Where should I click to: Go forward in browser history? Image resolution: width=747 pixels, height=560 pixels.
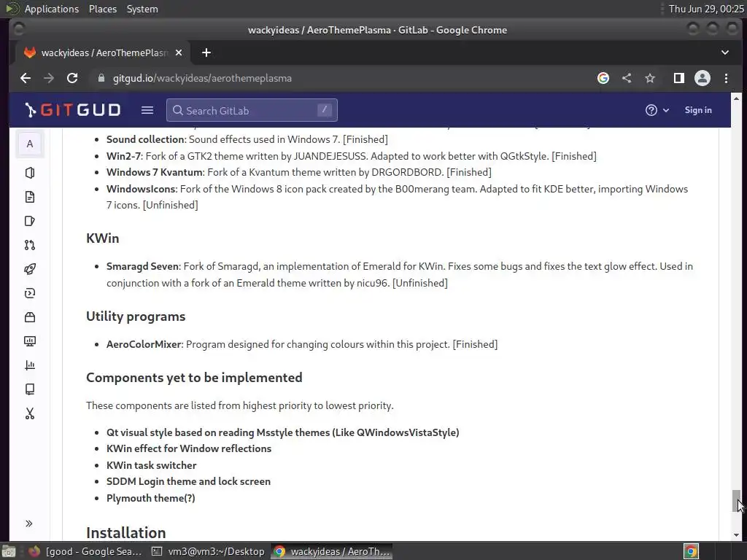(49, 78)
